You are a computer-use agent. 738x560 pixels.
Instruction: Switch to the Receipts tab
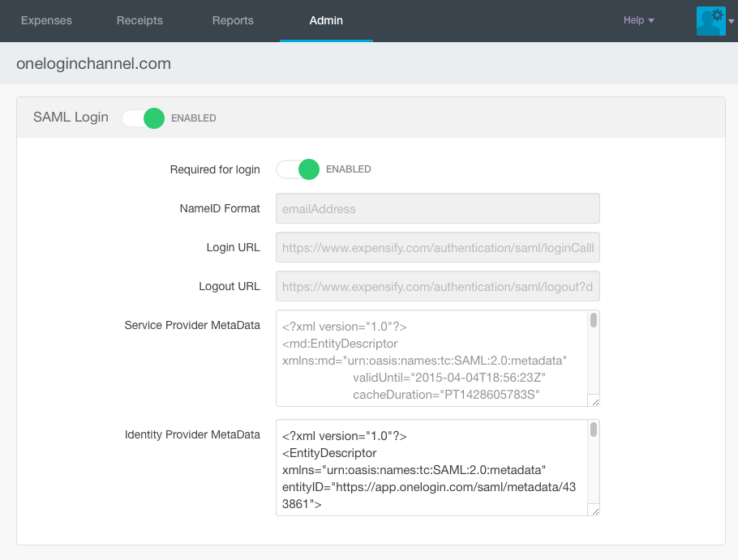pyautogui.click(x=139, y=20)
